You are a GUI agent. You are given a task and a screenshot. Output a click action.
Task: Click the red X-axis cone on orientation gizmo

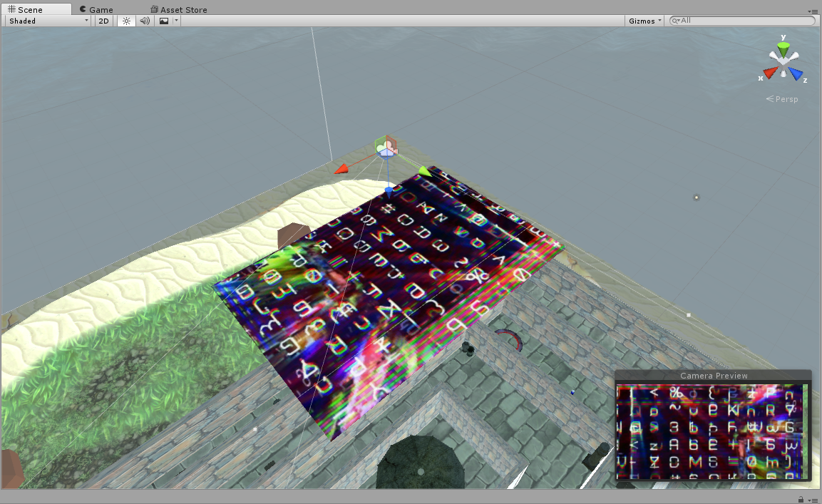click(x=770, y=73)
